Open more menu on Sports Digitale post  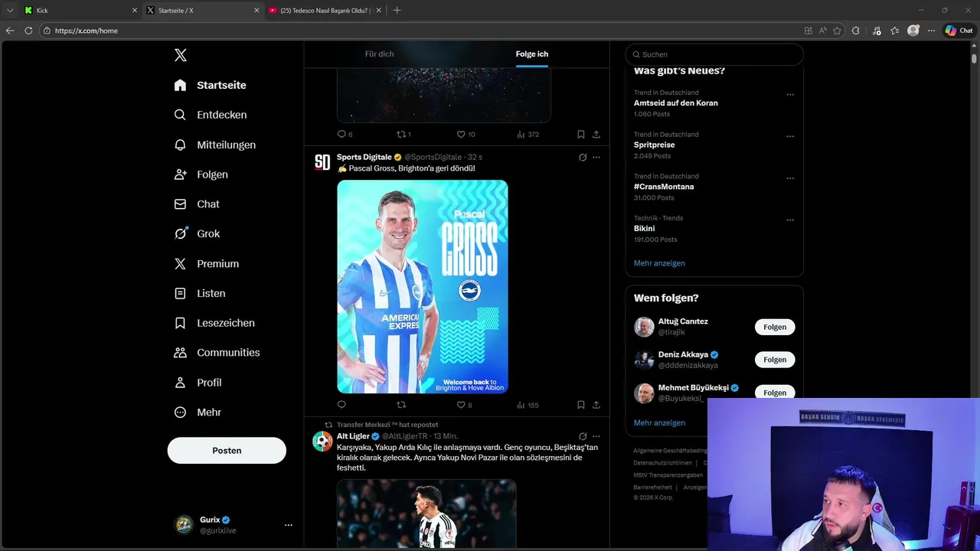point(596,158)
